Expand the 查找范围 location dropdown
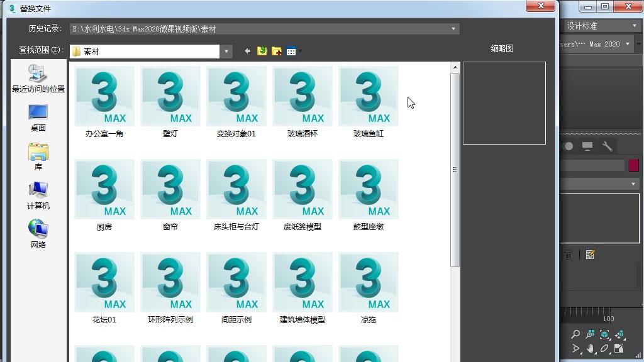The height and width of the screenshot is (362, 644). [225, 51]
